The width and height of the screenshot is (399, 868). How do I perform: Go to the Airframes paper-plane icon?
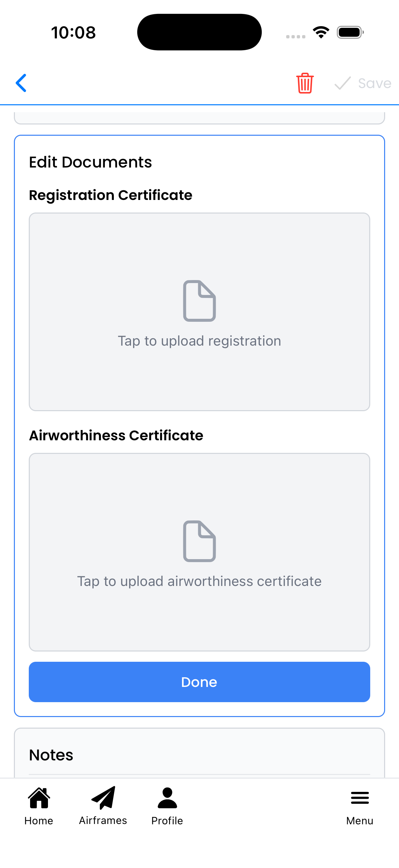pyautogui.click(x=103, y=797)
